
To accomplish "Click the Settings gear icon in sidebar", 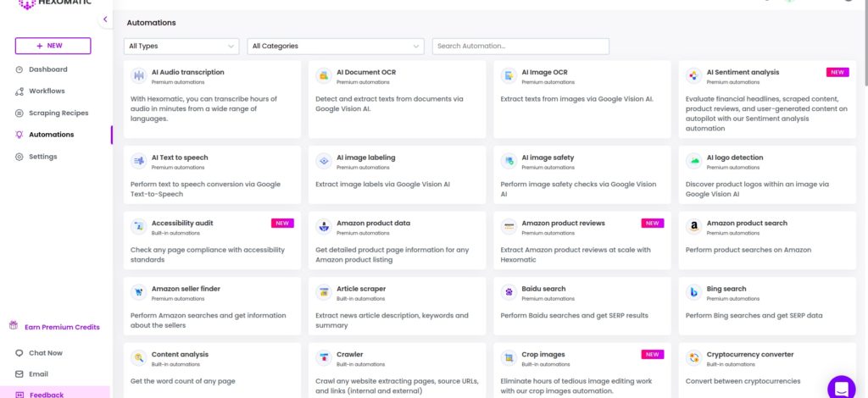I will [x=19, y=157].
